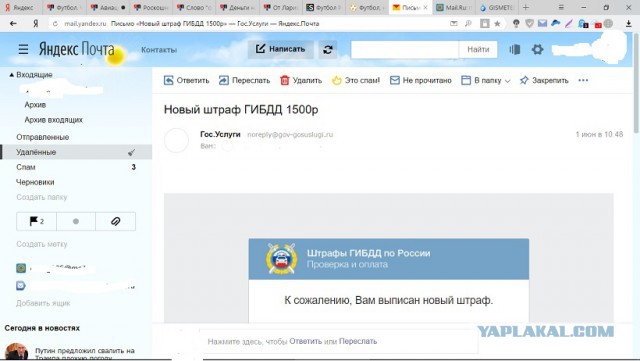This screenshot has height=361, width=640.
Task: Click Создать метку link
Action: click(x=42, y=244)
